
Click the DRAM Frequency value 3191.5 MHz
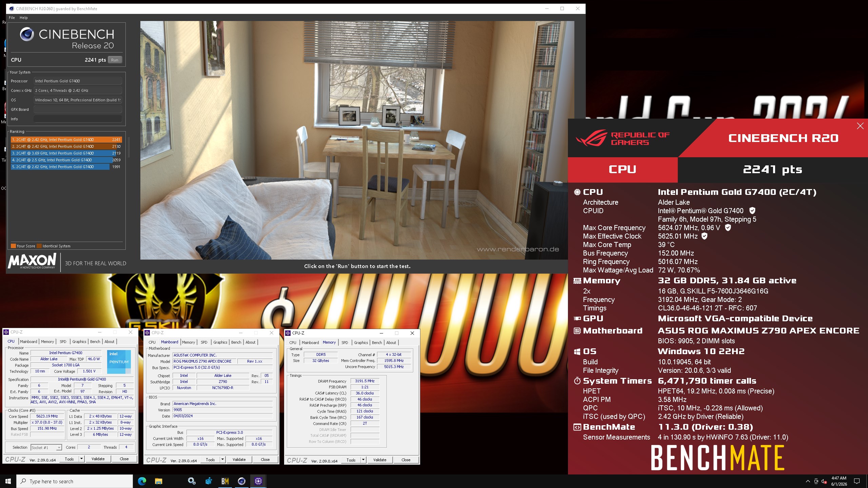(365, 381)
